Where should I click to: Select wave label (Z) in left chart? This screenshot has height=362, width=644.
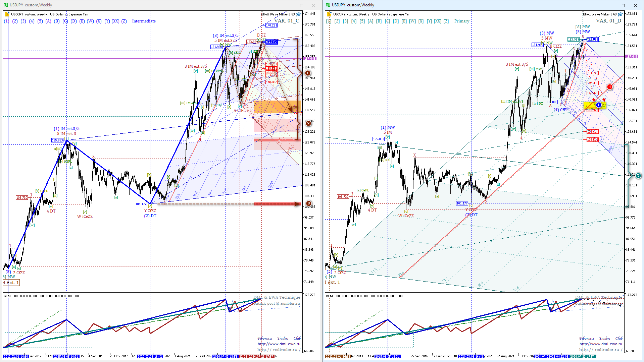point(124,21)
